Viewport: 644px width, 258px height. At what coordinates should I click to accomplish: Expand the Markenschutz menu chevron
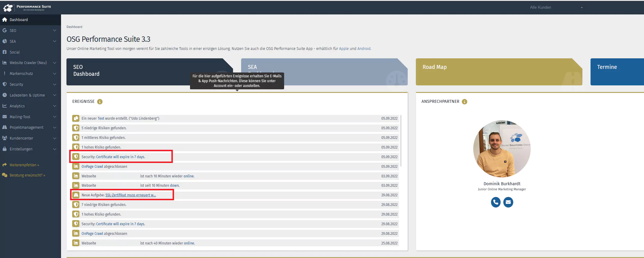point(55,74)
